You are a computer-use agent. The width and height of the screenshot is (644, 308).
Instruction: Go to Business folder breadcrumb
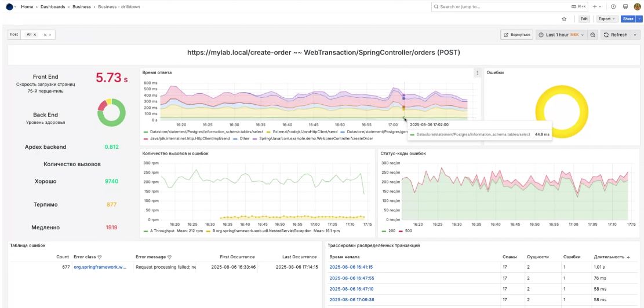click(81, 6)
